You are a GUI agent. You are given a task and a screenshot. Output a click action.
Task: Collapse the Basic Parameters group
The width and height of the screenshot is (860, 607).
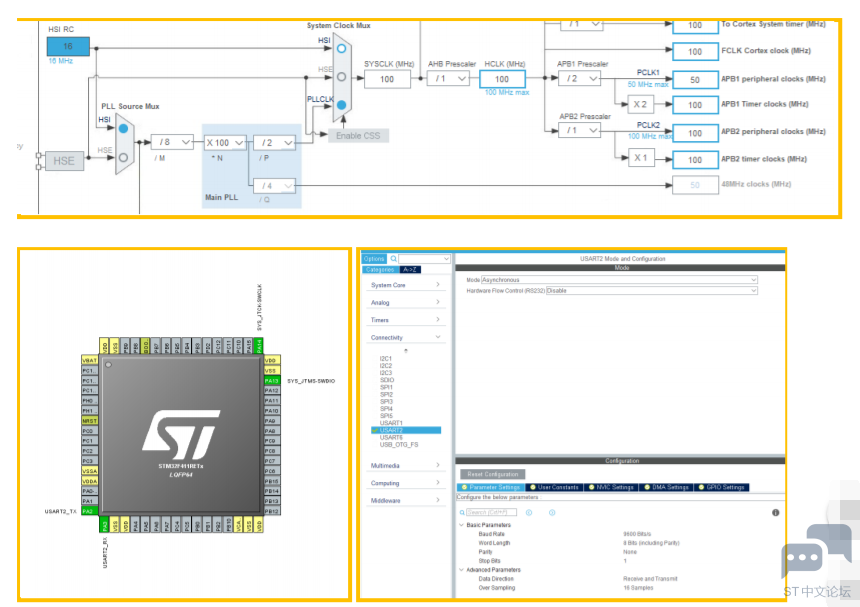click(x=461, y=525)
